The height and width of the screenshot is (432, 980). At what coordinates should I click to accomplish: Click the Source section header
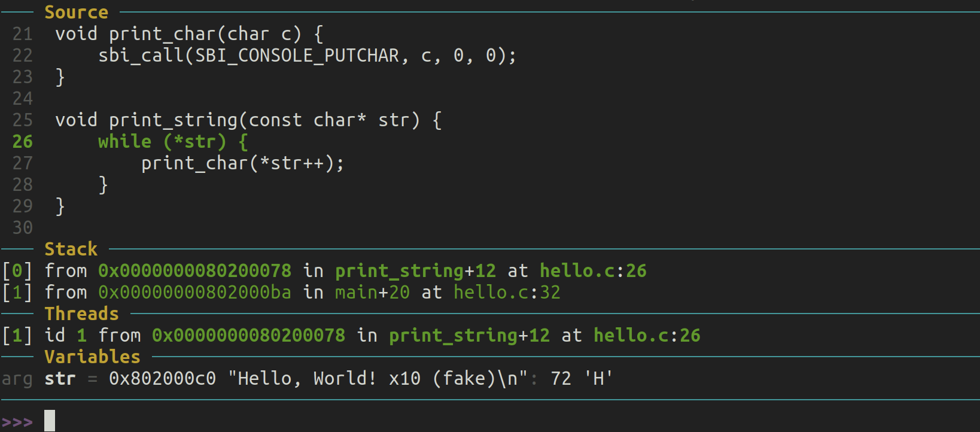77,12
